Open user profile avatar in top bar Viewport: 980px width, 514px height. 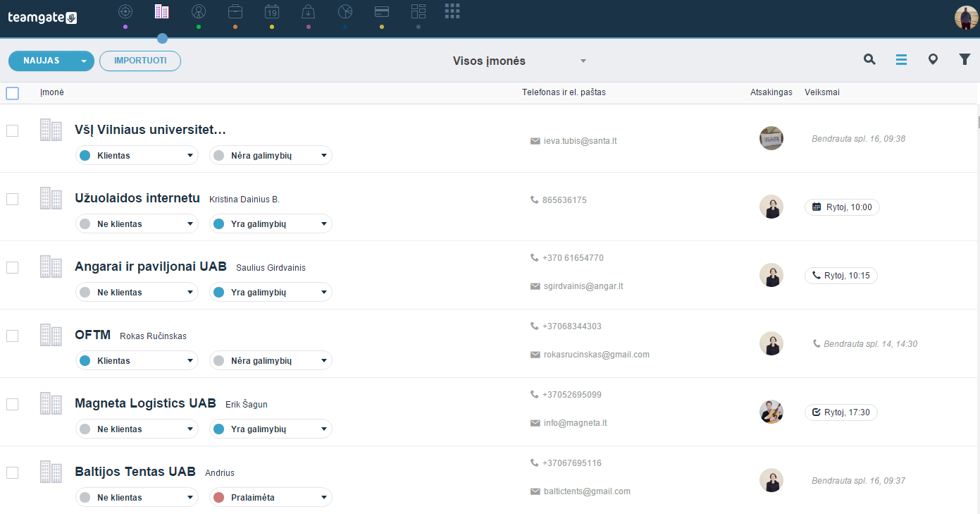(x=966, y=18)
